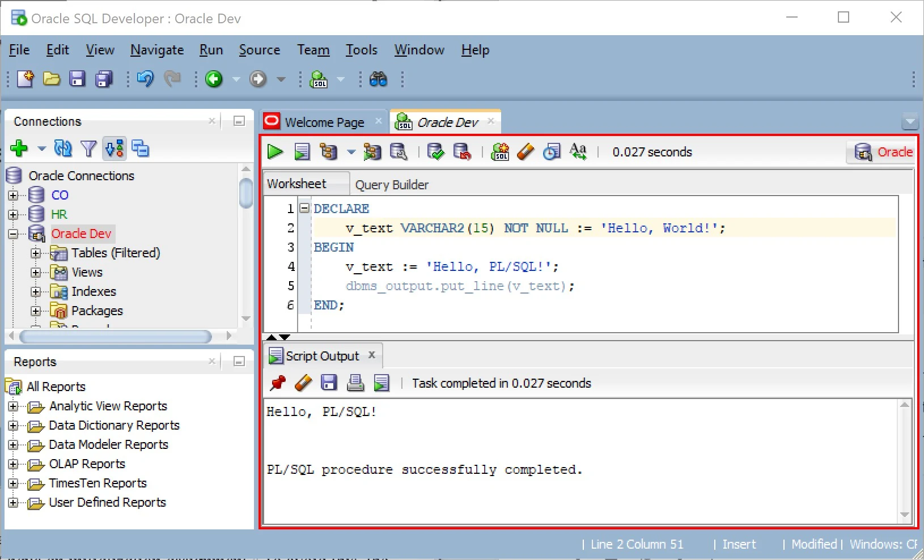Refresh the Connections tree

63,149
